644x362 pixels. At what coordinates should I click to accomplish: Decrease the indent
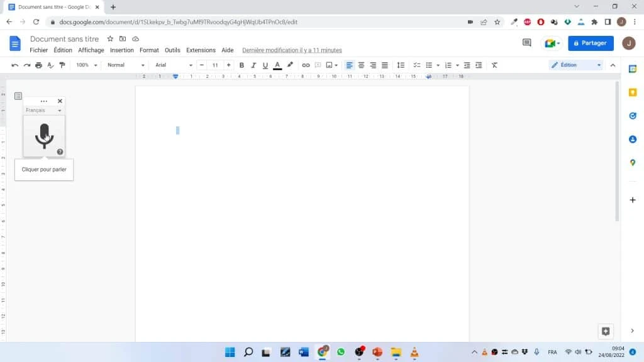[x=467, y=65]
